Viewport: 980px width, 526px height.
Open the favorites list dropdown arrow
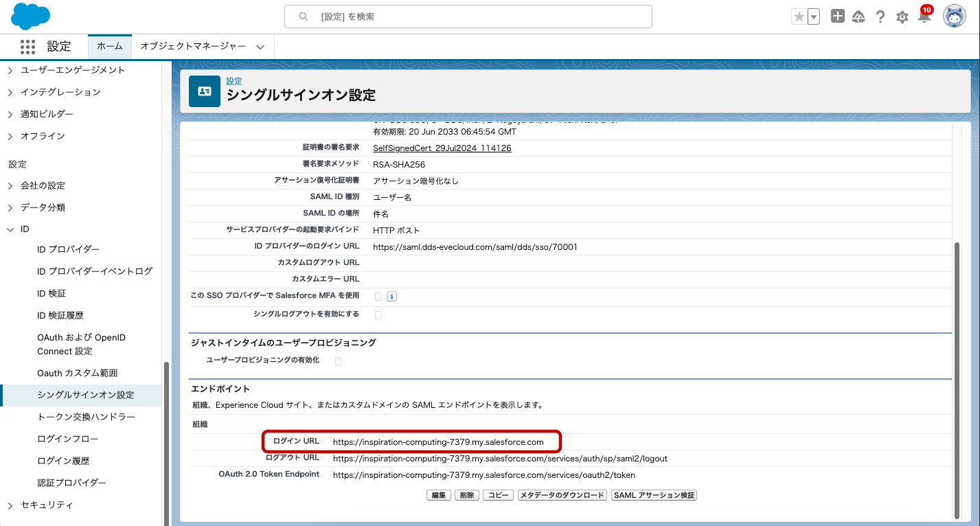[x=814, y=17]
